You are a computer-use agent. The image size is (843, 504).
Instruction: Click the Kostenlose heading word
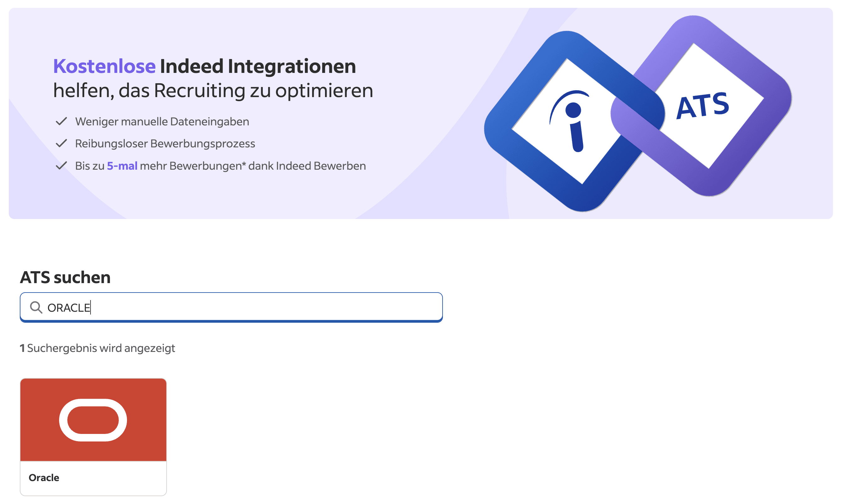(x=104, y=66)
